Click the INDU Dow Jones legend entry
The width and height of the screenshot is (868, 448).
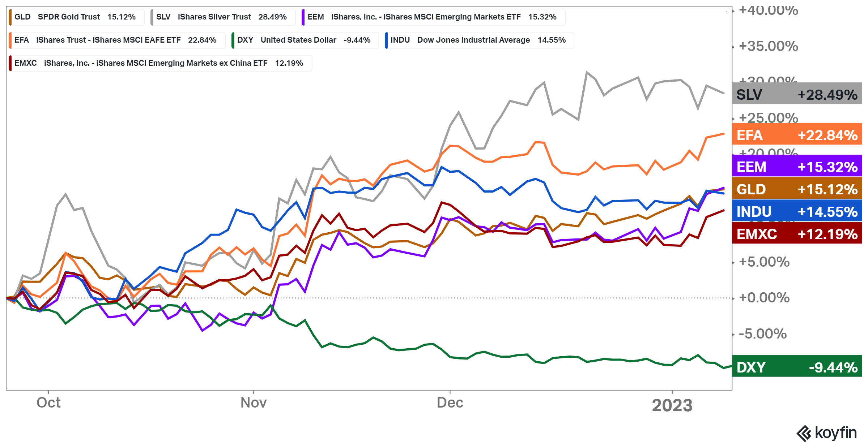tap(478, 40)
